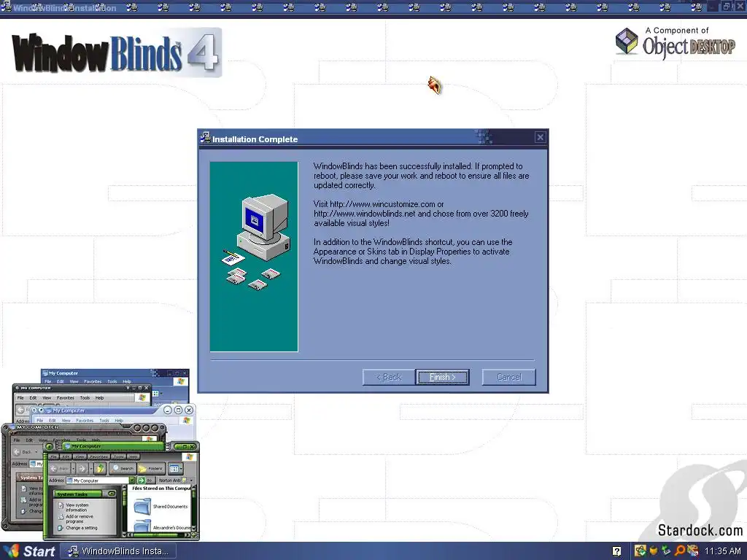Click the gold shield tray icon
This screenshot has height=560, width=747.
pos(654,551)
